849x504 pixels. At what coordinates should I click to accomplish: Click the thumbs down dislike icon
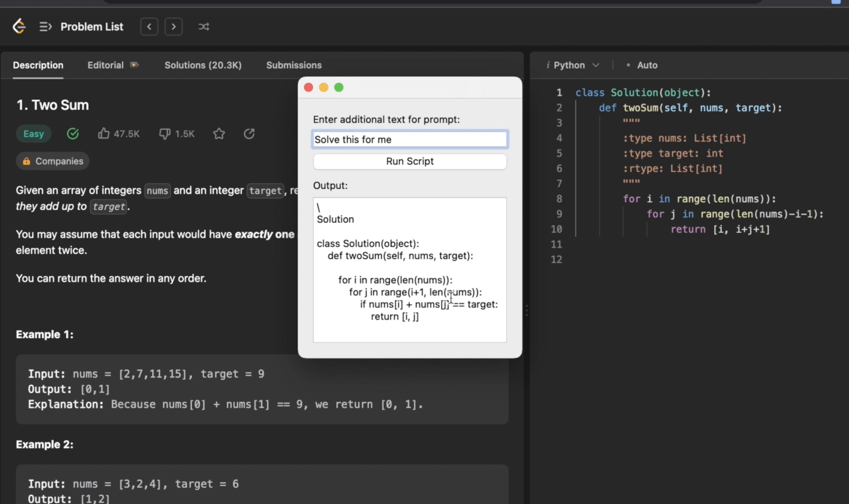pos(164,133)
